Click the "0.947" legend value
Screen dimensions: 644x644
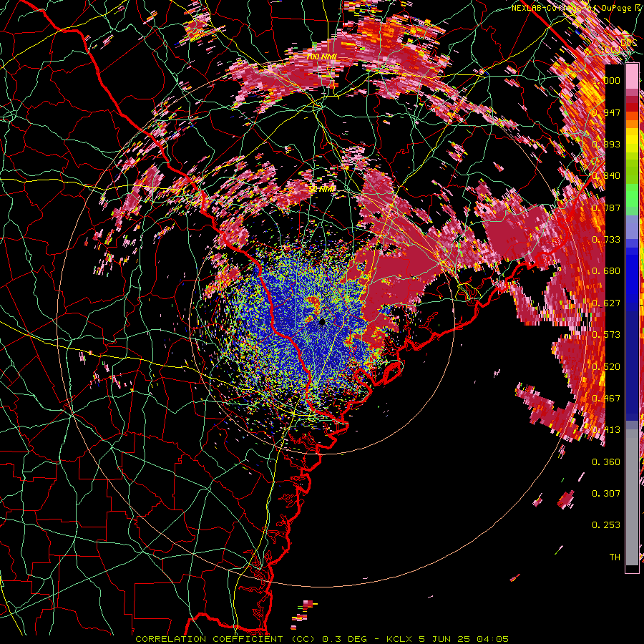pos(607,112)
